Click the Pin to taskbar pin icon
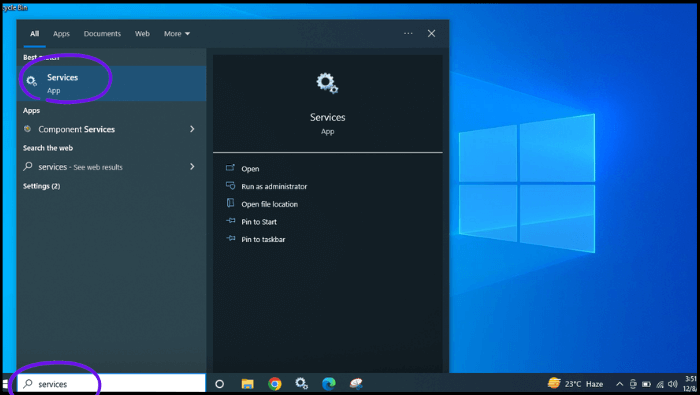This screenshot has width=700, height=395. coord(231,238)
